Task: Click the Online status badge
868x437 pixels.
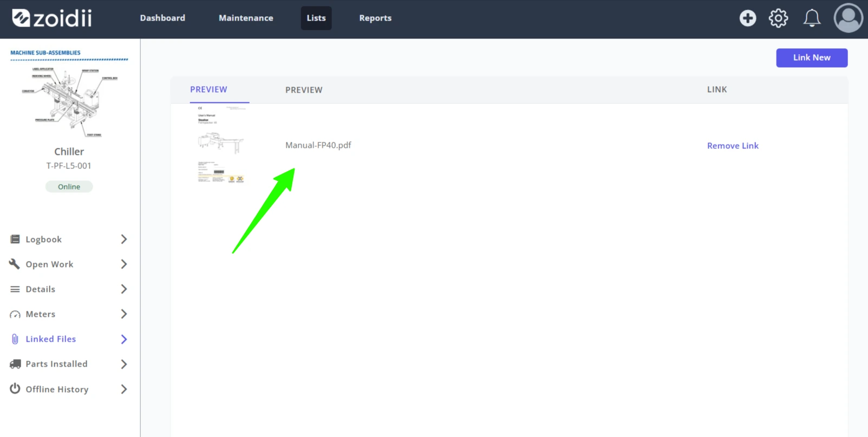Action: (x=69, y=186)
